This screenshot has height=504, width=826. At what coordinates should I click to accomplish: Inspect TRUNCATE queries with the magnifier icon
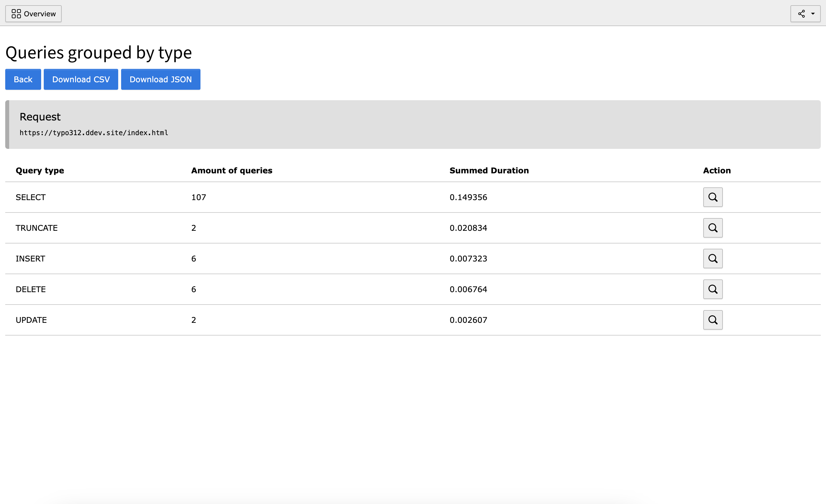point(713,228)
